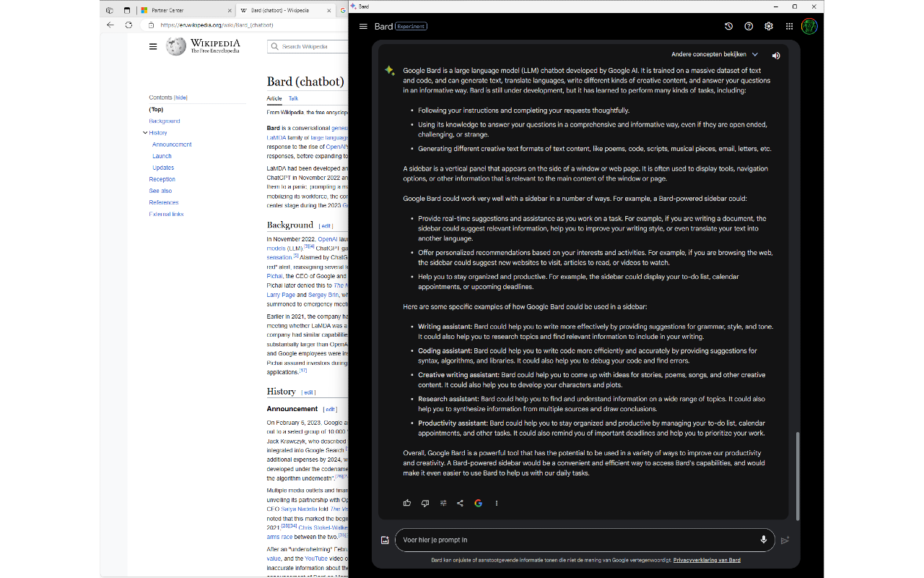Click the Google it button
This screenshot has width=924, height=578.
[x=478, y=503]
